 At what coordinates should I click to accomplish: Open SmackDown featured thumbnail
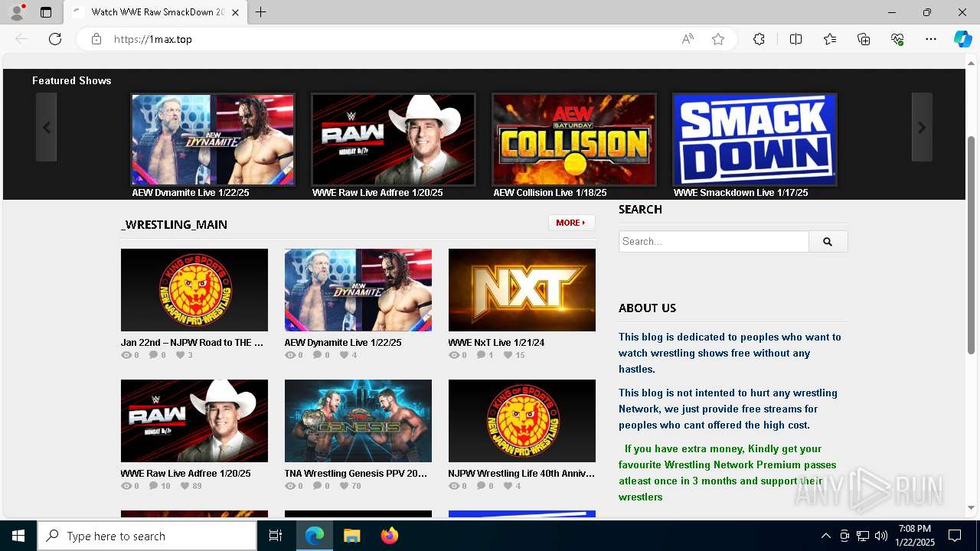[x=755, y=139]
